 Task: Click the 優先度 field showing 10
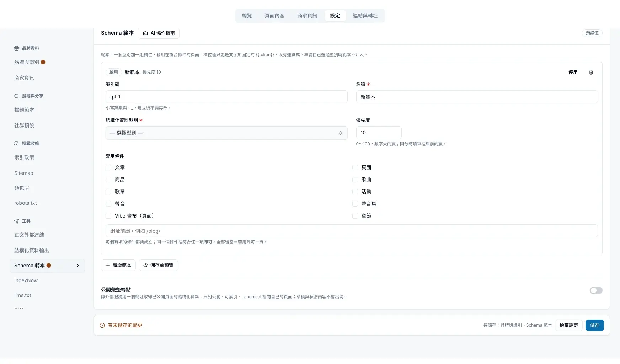(379, 133)
